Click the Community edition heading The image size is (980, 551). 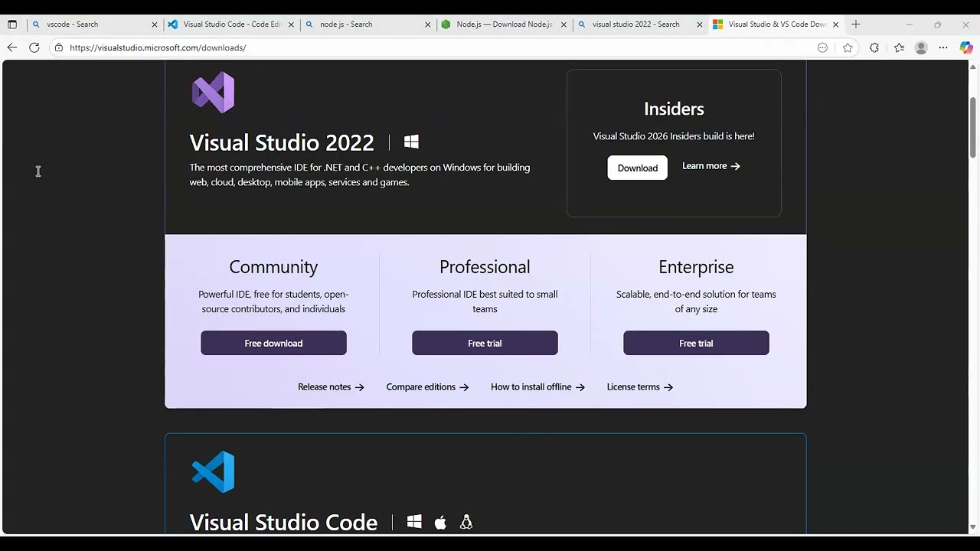coord(273,267)
